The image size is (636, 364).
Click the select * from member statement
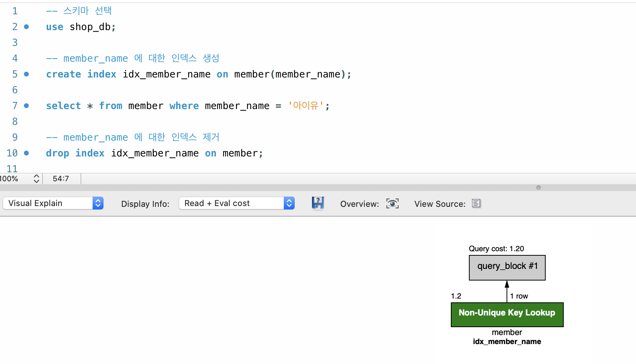(188, 106)
